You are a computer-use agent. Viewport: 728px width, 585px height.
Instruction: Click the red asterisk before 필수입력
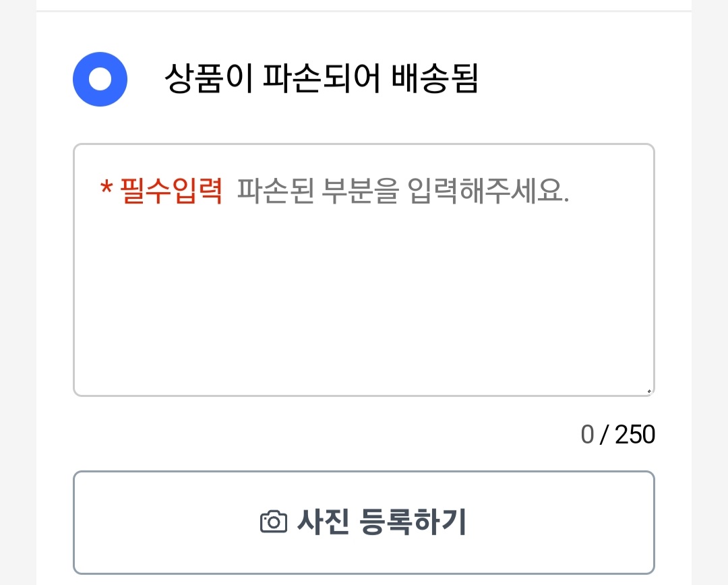106,191
